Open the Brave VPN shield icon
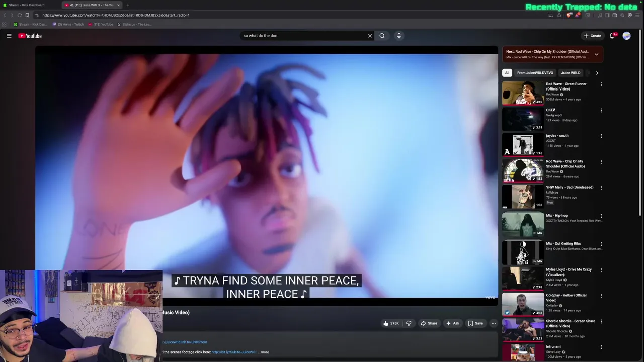Screen dimensions: 644x362 pos(630,15)
